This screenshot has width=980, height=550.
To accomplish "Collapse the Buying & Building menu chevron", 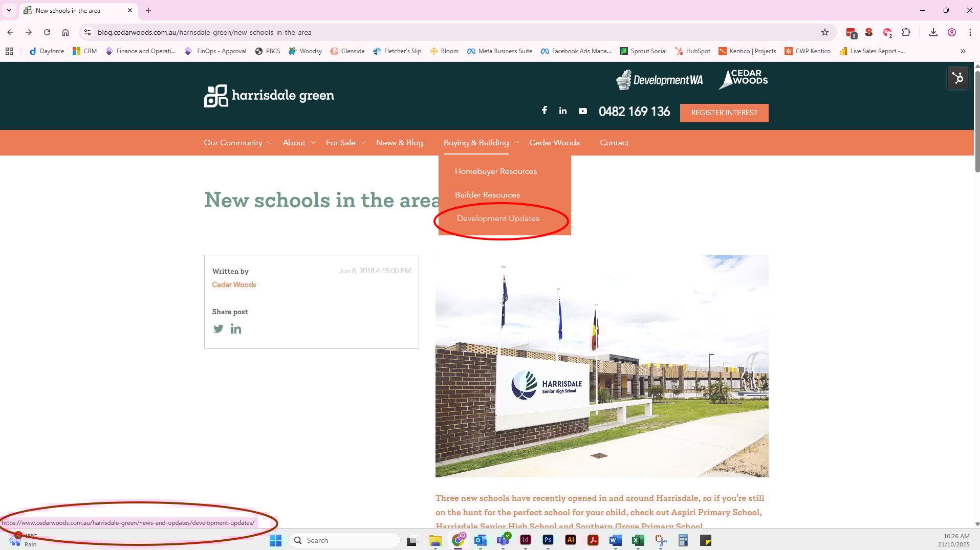I will 516,143.
